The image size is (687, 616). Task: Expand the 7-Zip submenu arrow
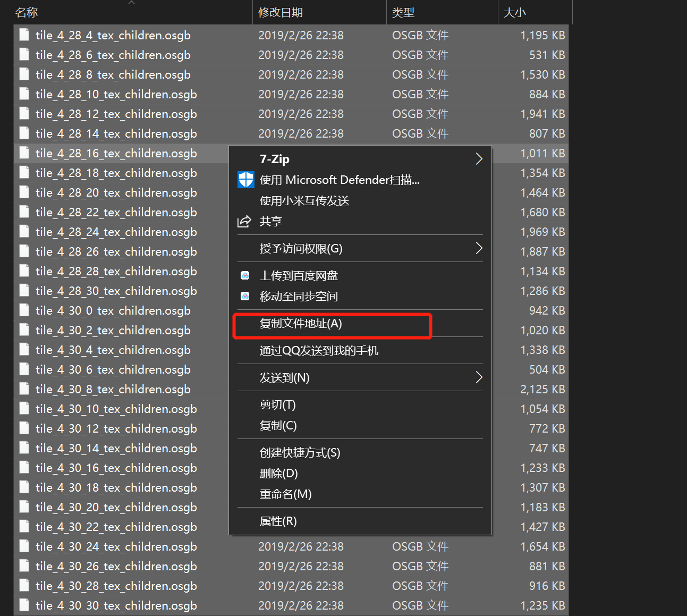tap(479, 159)
